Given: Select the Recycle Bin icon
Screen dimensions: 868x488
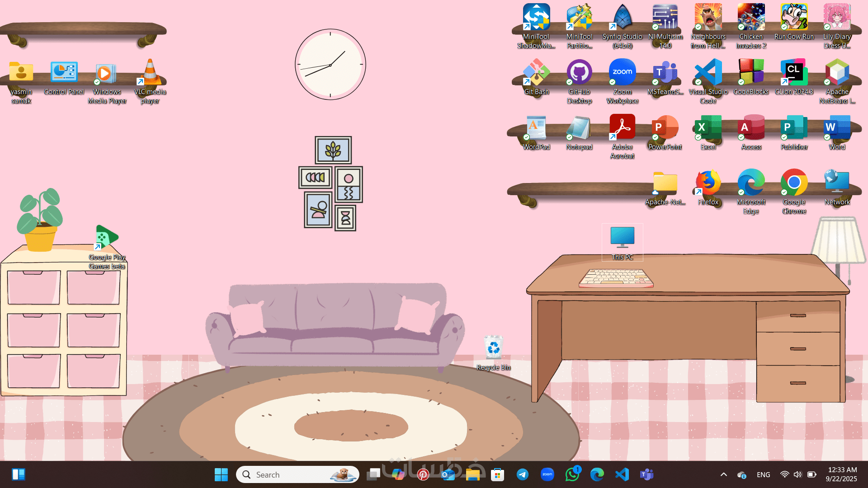Looking at the screenshot, I should click(x=493, y=349).
